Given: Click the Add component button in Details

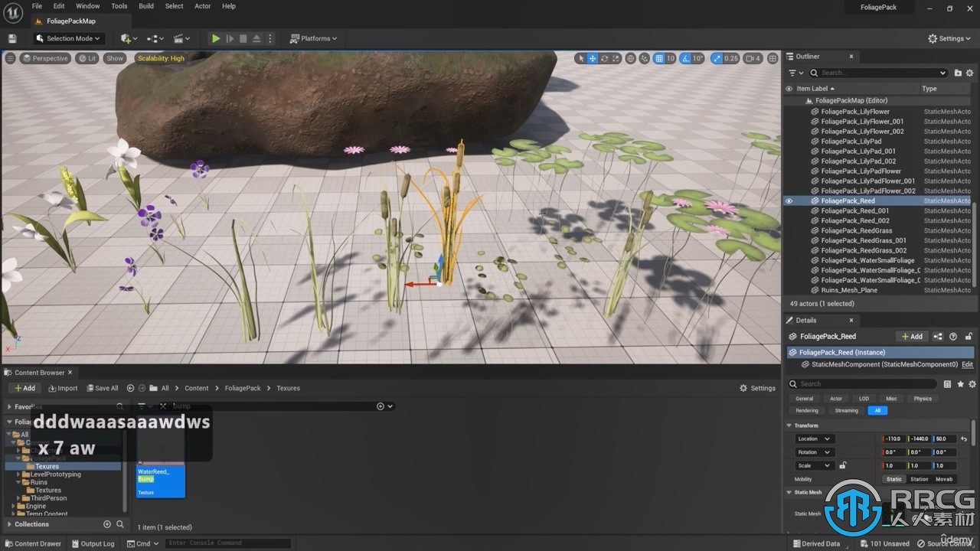Looking at the screenshot, I should click(912, 336).
